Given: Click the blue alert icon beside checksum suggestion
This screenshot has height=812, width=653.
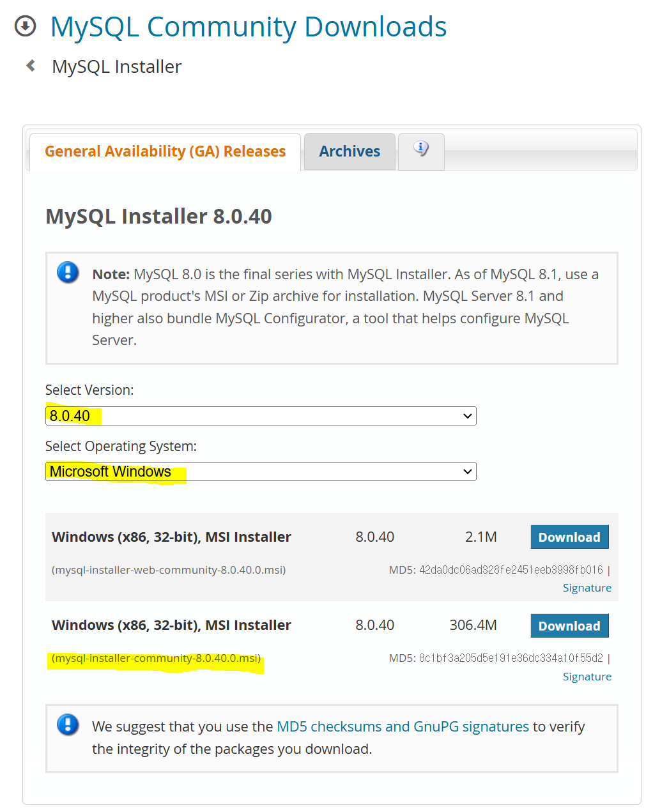Looking at the screenshot, I should (68, 725).
